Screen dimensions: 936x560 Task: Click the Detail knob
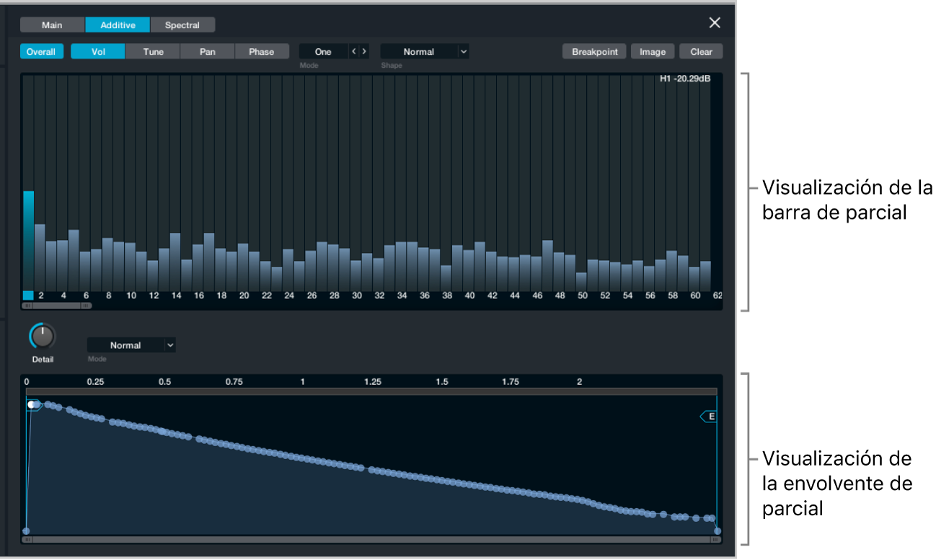43,336
